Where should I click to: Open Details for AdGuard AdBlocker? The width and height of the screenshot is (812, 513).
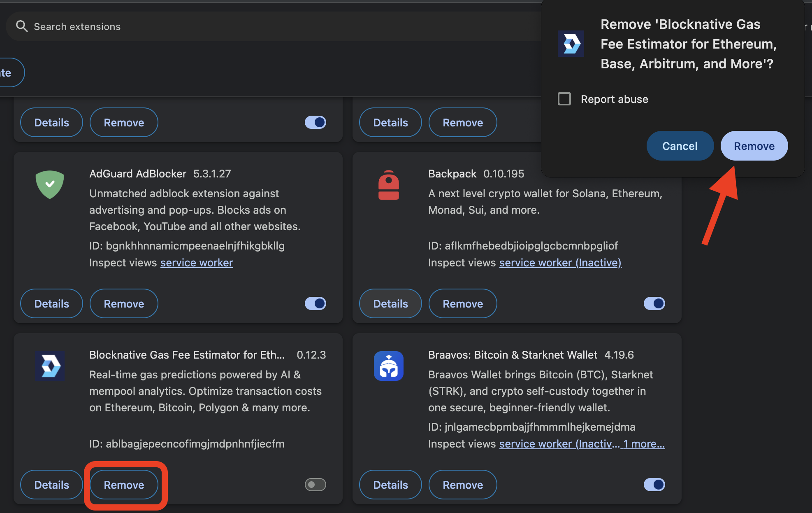(x=51, y=303)
